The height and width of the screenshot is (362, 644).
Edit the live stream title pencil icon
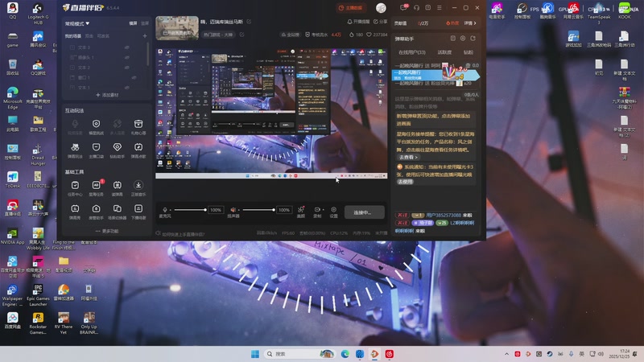click(x=249, y=22)
